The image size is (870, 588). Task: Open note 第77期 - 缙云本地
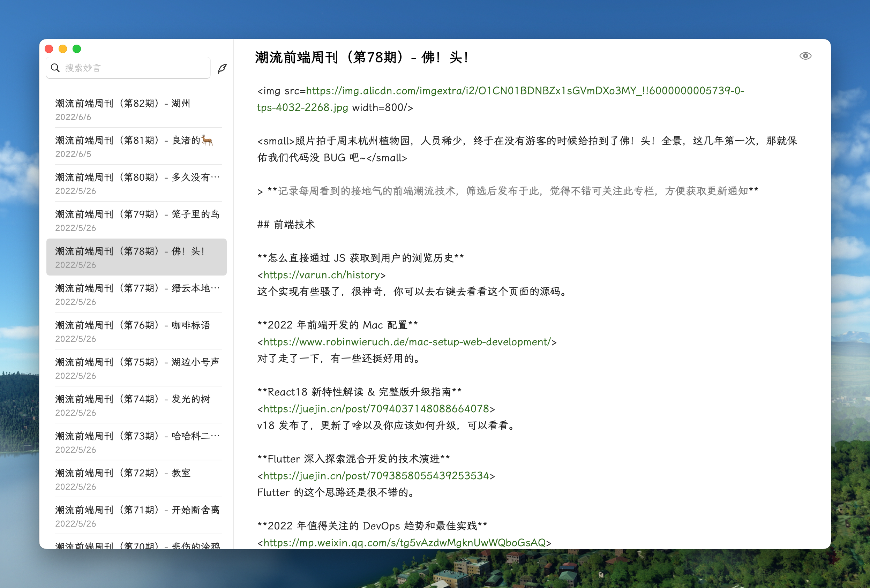tap(136, 294)
